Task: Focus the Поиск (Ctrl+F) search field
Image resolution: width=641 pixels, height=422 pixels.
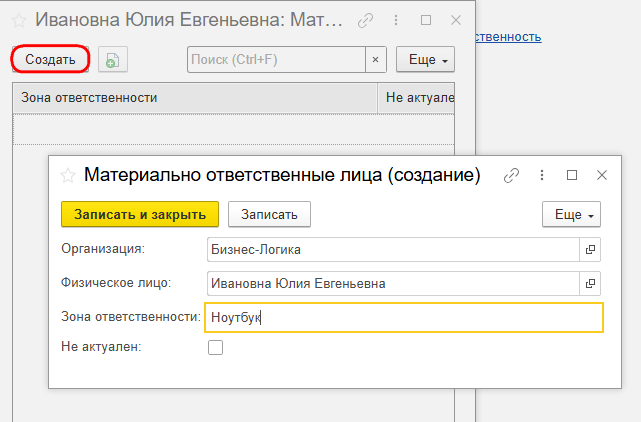Action: [276, 60]
